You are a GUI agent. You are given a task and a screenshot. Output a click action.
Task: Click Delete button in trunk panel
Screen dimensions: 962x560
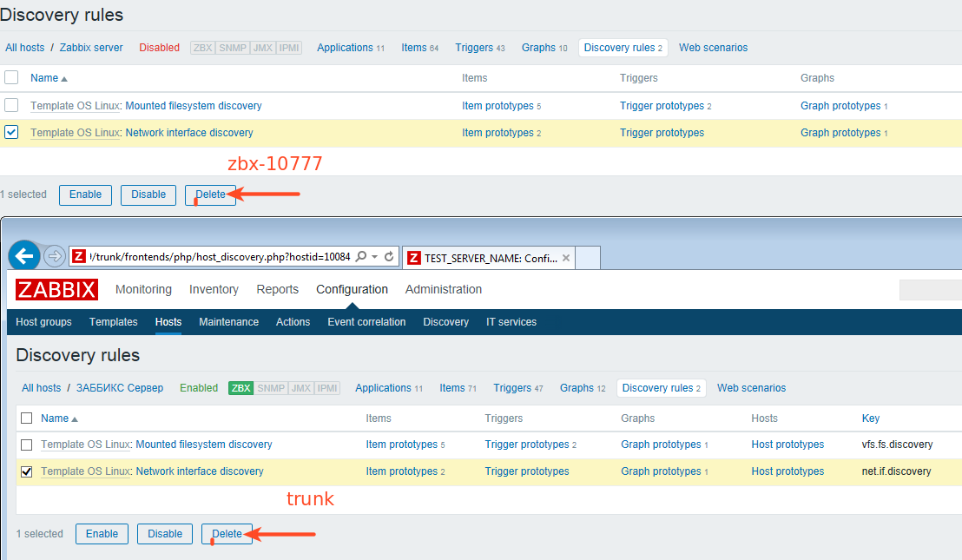pos(227,534)
